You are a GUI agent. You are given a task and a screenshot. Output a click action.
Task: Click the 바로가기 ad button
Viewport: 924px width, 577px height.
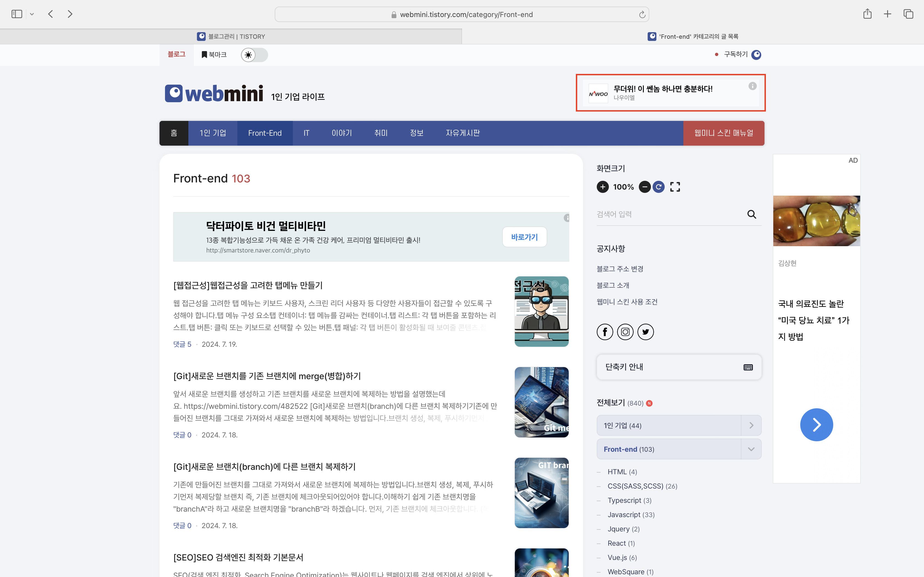(524, 237)
